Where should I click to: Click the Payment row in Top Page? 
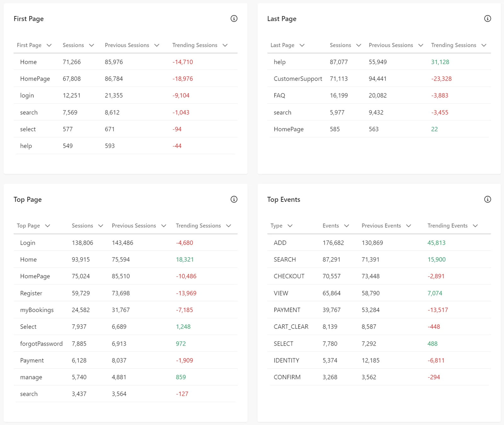126,360
